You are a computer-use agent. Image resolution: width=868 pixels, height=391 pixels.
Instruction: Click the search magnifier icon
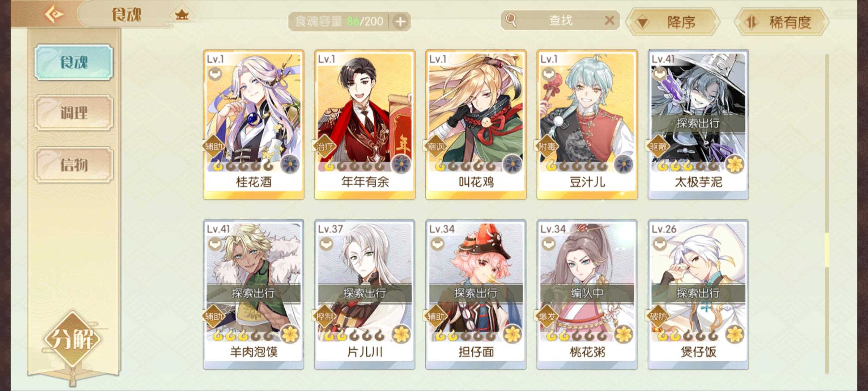[x=511, y=20]
